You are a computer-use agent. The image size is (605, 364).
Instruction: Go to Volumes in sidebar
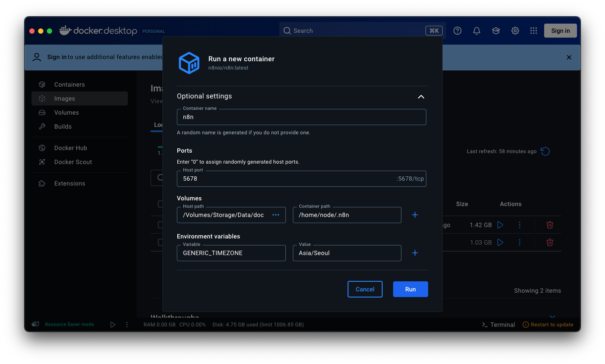click(x=80, y=112)
